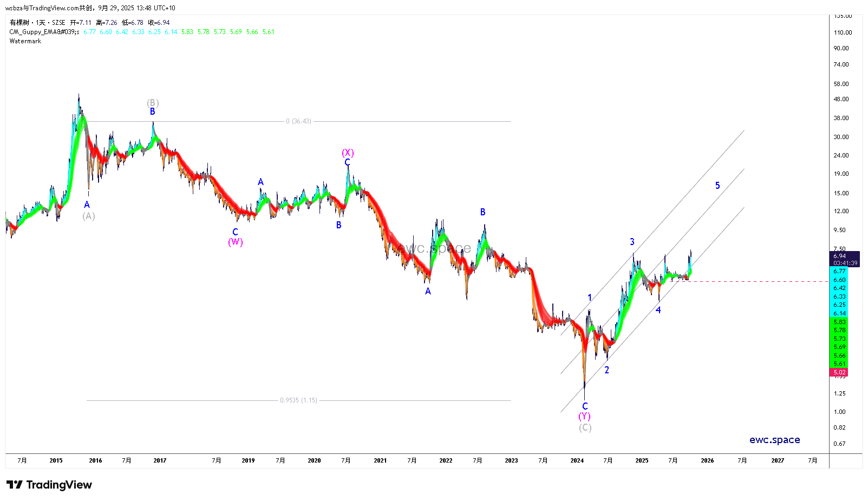Click the blue wave 4 label

click(658, 310)
